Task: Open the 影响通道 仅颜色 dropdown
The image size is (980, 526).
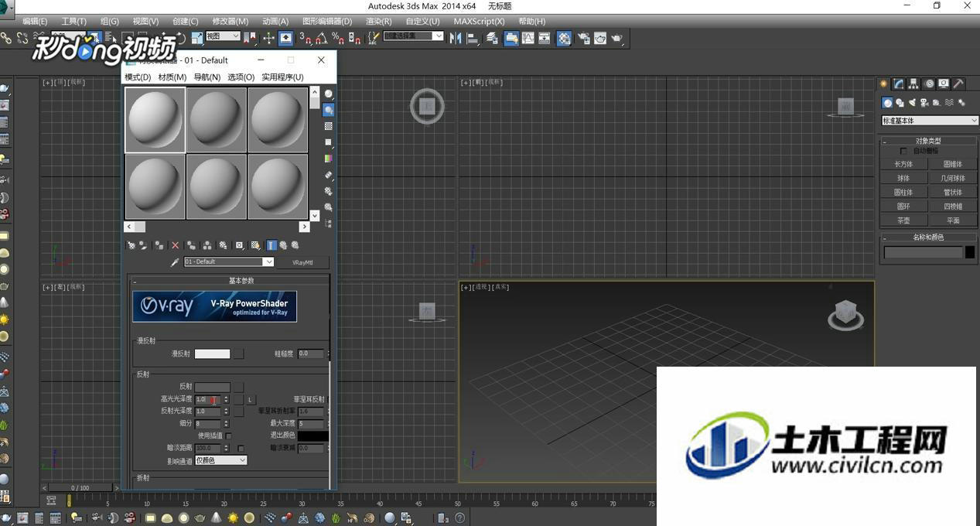Action: 220,460
